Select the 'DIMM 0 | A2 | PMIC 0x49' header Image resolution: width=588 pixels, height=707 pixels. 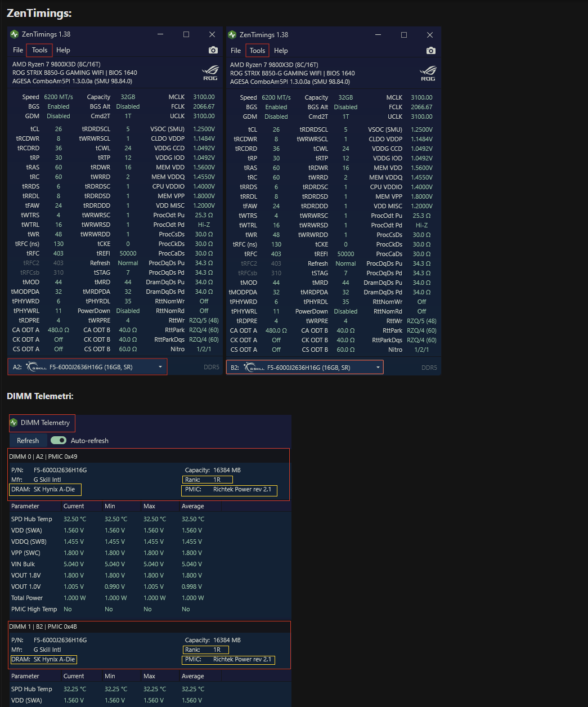click(x=43, y=457)
